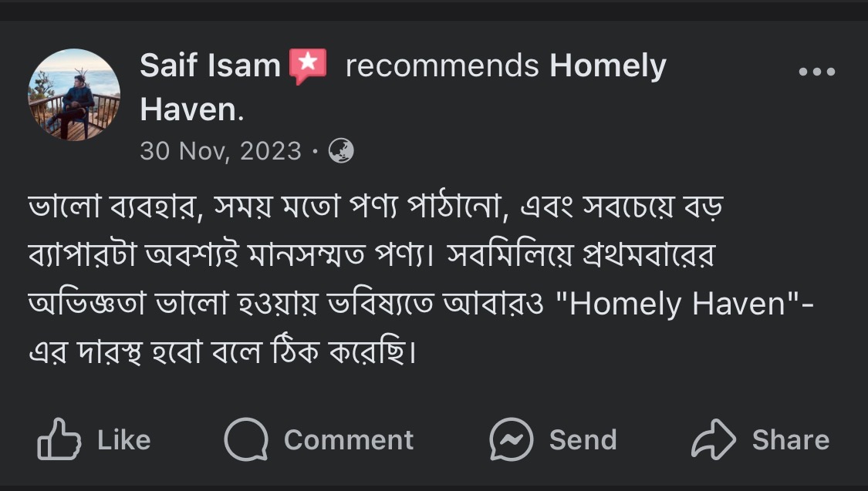Open Saif Isam's profile picture

[x=74, y=95]
